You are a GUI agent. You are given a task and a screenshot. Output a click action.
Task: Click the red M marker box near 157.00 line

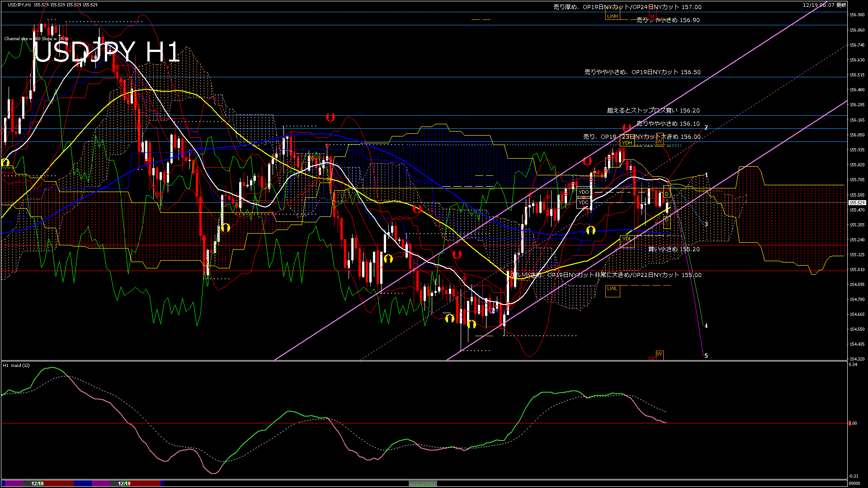[x=652, y=16]
